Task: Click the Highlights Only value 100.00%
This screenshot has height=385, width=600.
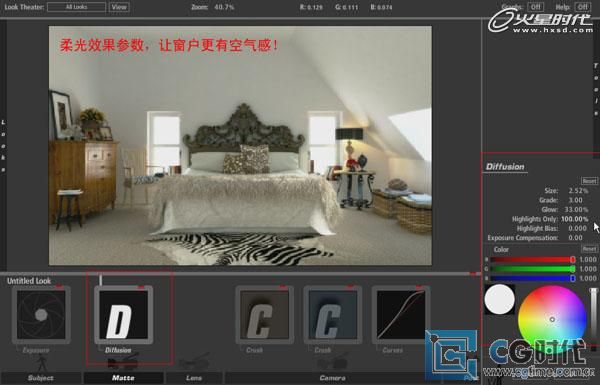Action: click(574, 219)
